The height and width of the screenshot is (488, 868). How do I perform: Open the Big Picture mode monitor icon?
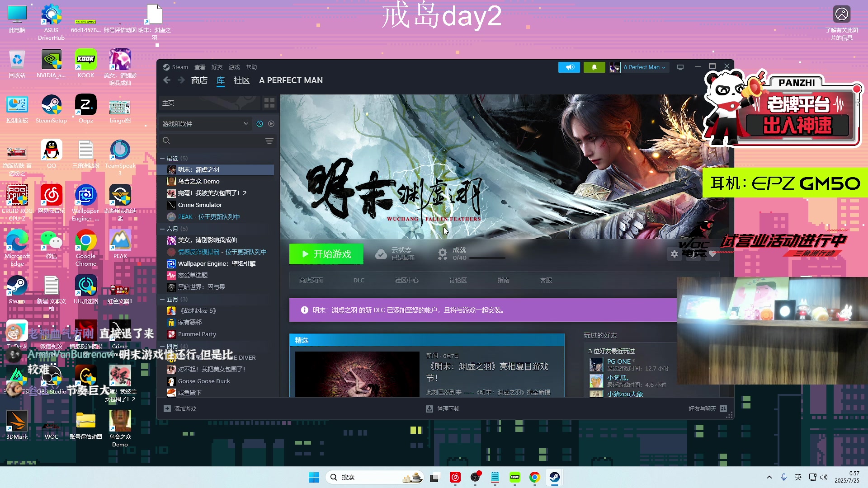pyautogui.click(x=680, y=67)
